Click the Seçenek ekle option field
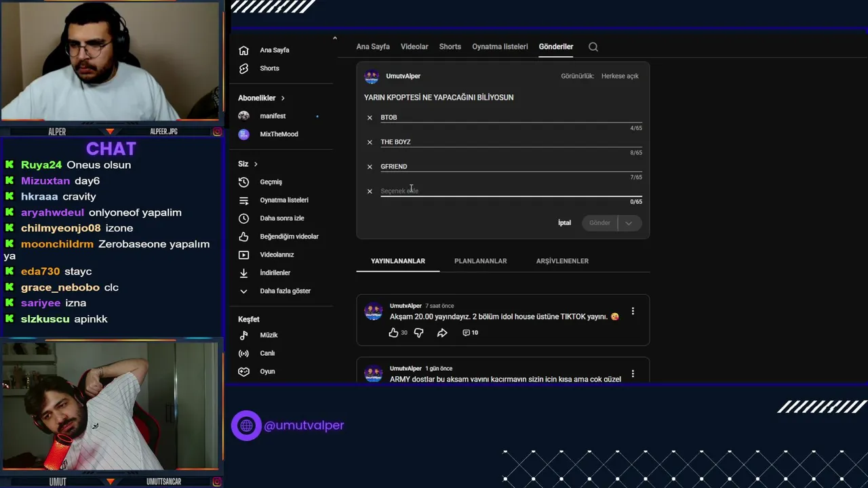This screenshot has width=868, height=488. click(x=511, y=191)
